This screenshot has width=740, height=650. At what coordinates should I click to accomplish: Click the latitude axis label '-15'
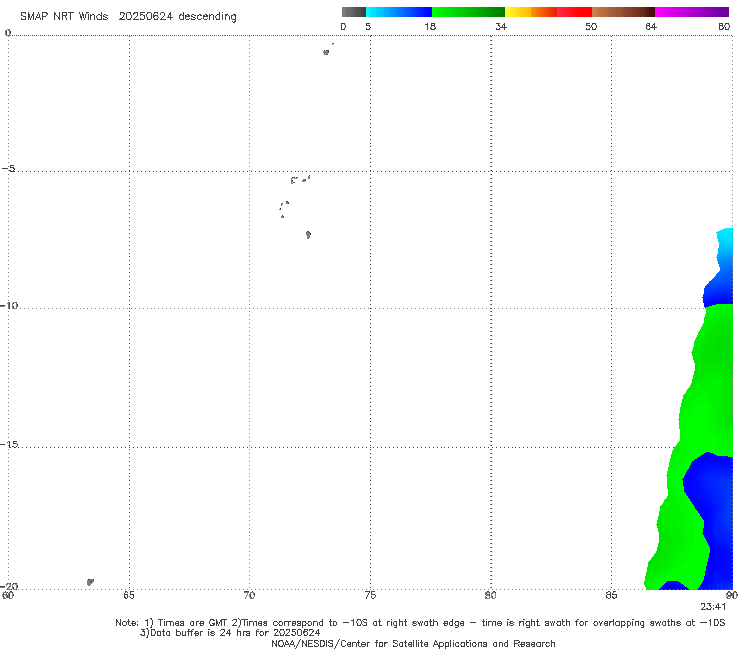(x=9, y=444)
